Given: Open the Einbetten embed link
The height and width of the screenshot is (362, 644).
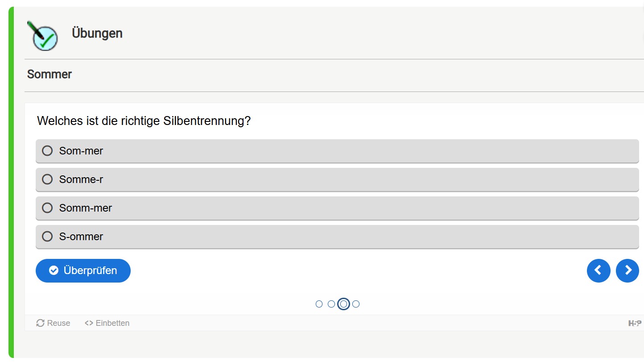Looking at the screenshot, I should pos(107,323).
